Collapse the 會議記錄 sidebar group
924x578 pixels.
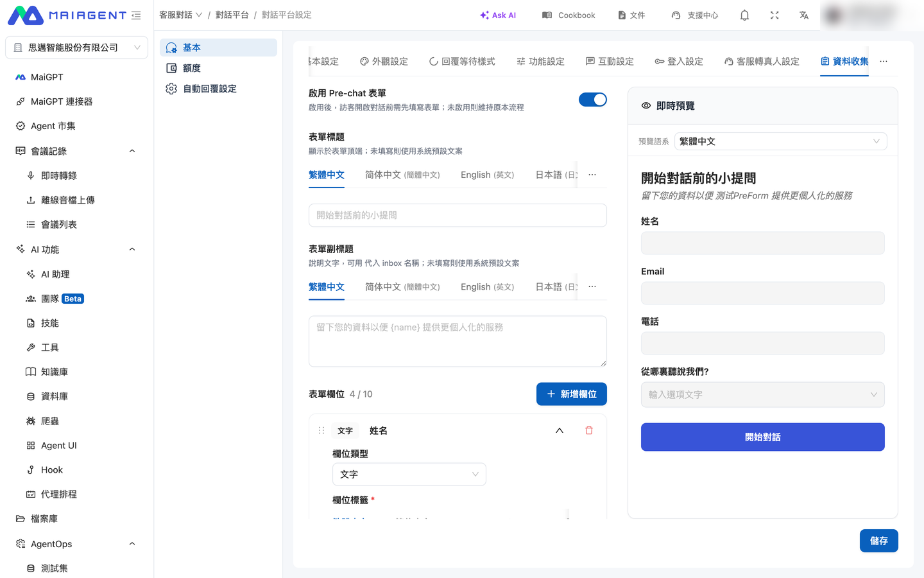coord(132,151)
